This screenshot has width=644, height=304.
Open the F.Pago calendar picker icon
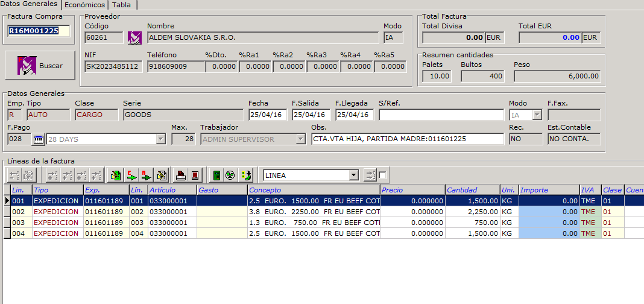pyautogui.click(x=38, y=139)
